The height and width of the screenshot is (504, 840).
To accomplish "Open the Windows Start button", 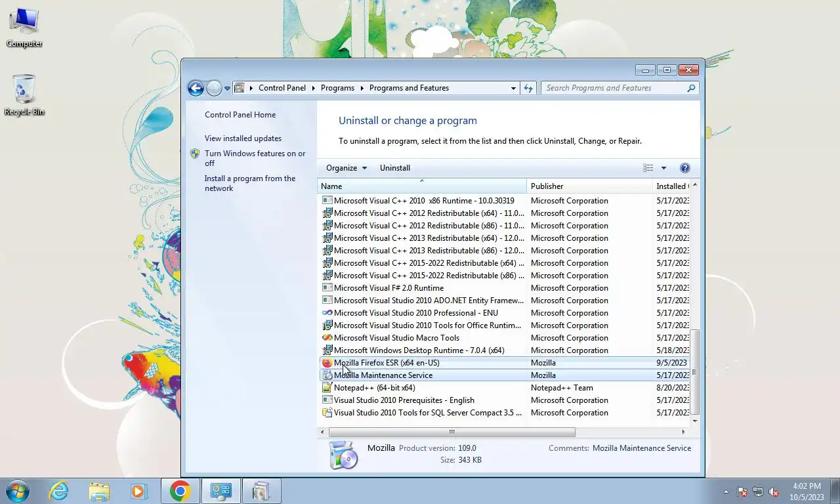I will pyautogui.click(x=17, y=491).
